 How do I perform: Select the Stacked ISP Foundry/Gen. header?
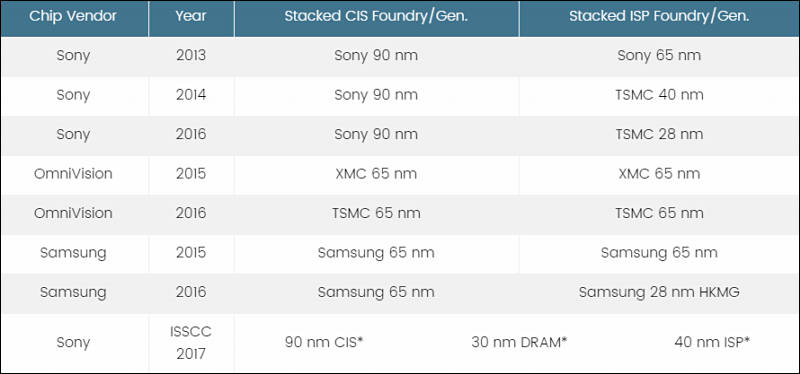point(659,16)
